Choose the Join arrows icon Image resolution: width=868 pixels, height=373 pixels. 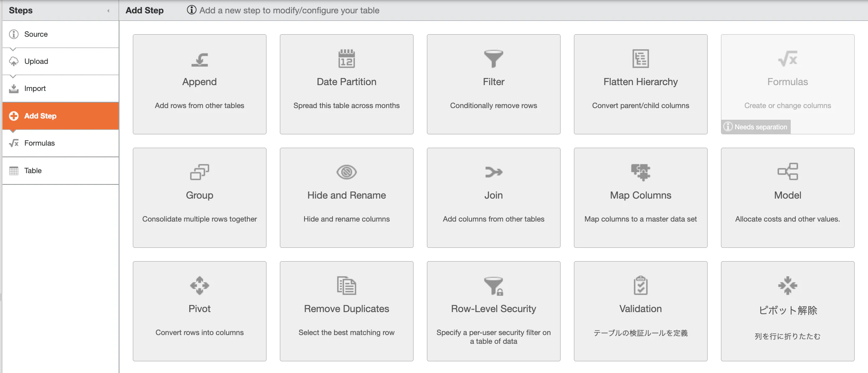(x=494, y=172)
